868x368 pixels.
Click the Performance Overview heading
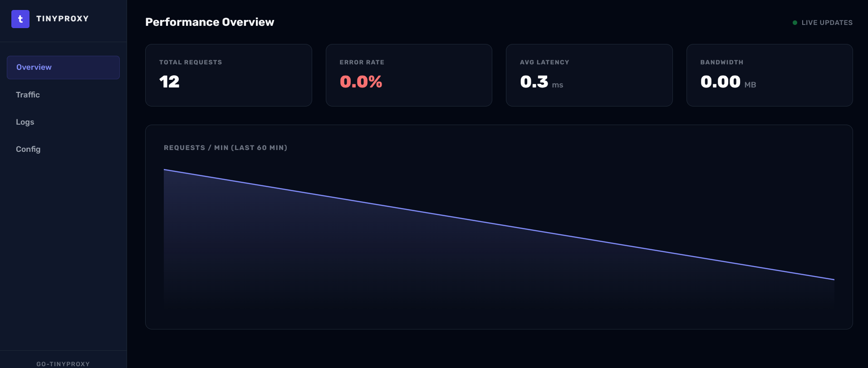(210, 22)
